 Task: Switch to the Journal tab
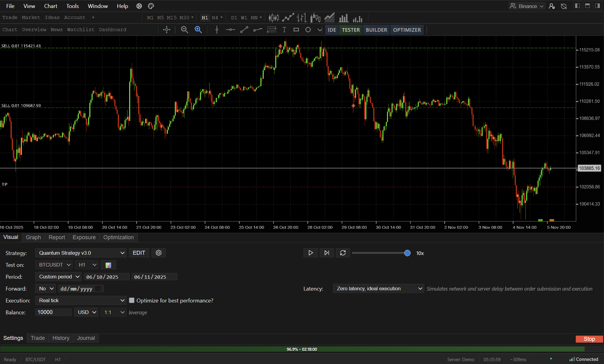(x=86, y=338)
